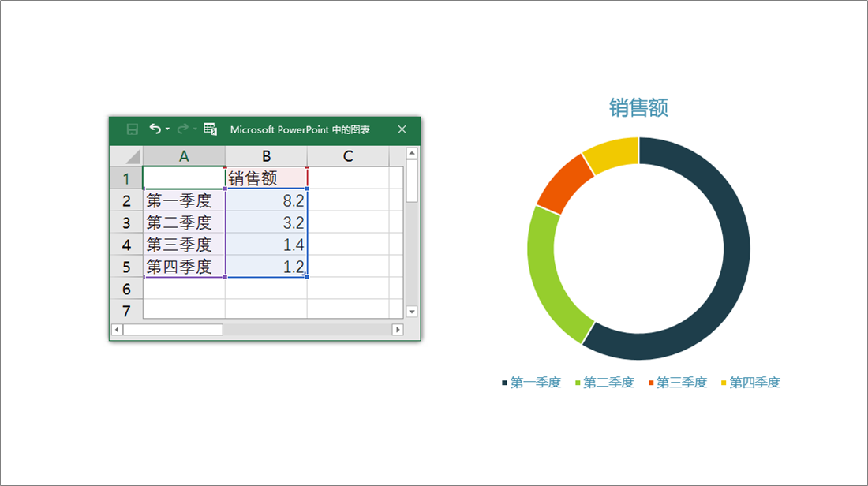Viewport: 868px width, 486px height.
Task: Select cell containing 第三季度
Action: click(184, 245)
